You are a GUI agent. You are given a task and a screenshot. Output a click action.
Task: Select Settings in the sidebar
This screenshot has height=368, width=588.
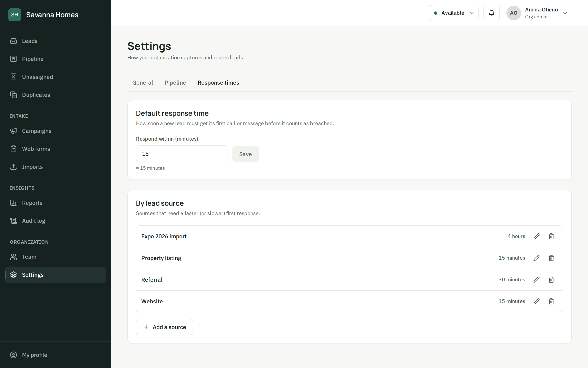click(55, 275)
